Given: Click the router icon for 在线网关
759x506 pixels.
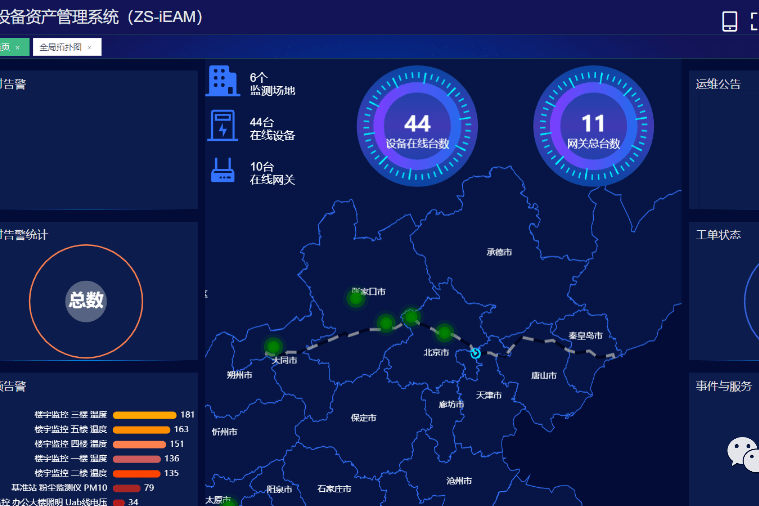Looking at the screenshot, I should point(222,171).
